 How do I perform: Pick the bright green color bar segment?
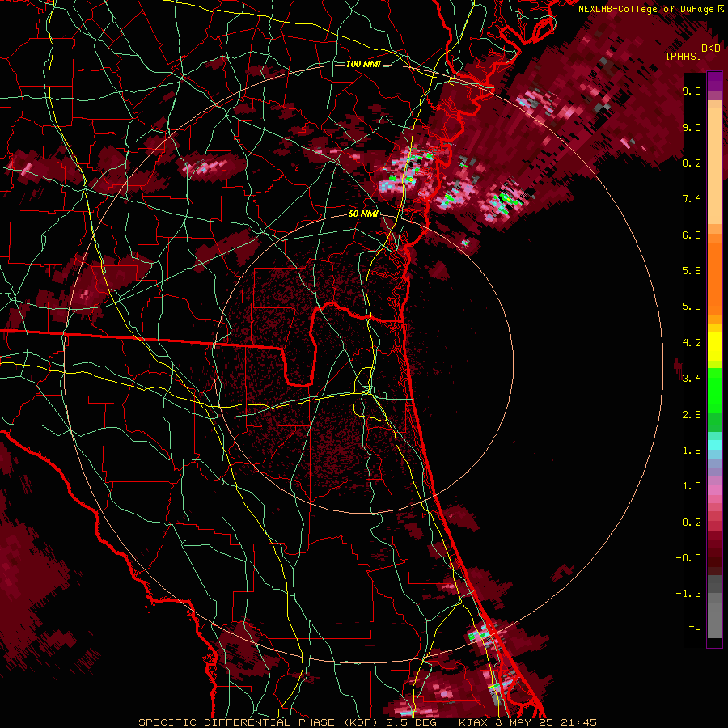tap(714, 389)
